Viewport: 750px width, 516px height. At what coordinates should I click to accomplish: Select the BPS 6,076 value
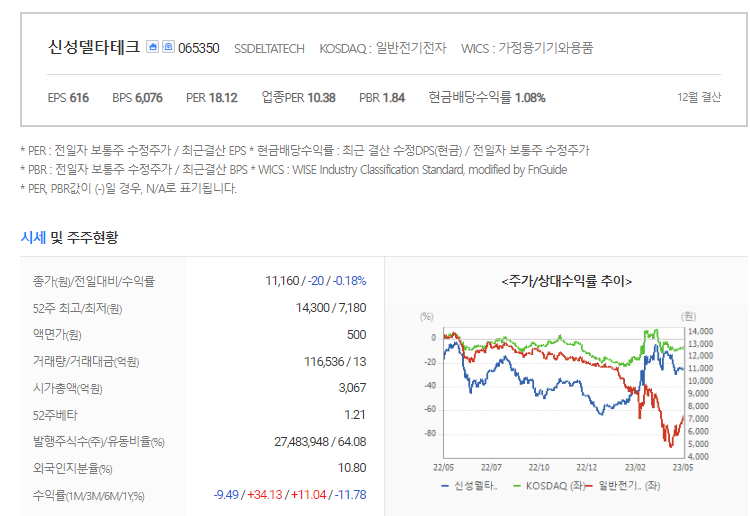[138, 98]
